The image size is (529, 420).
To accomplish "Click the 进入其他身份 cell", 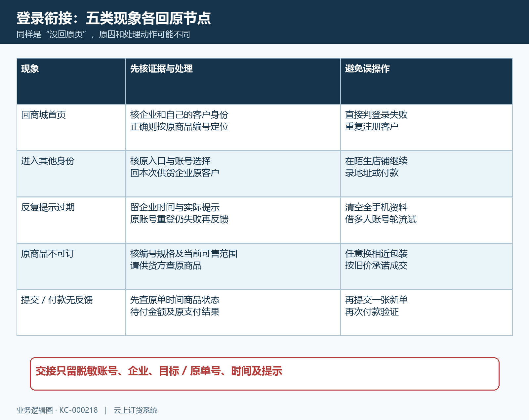I will (x=71, y=174).
